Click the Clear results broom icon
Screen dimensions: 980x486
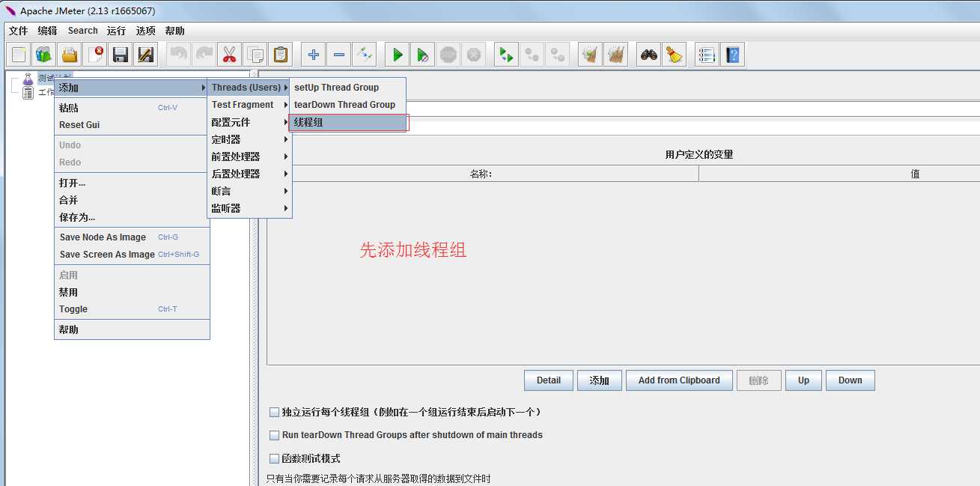[591, 55]
